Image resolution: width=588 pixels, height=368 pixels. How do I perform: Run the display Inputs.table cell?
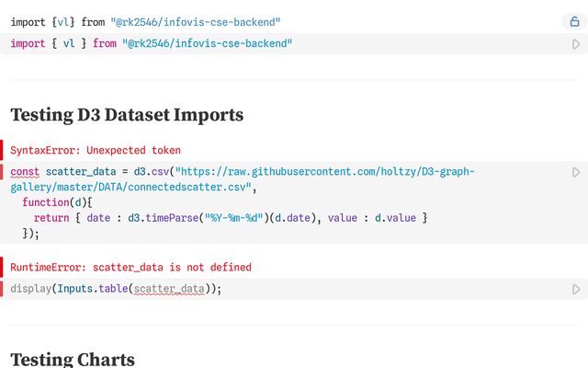tap(576, 289)
